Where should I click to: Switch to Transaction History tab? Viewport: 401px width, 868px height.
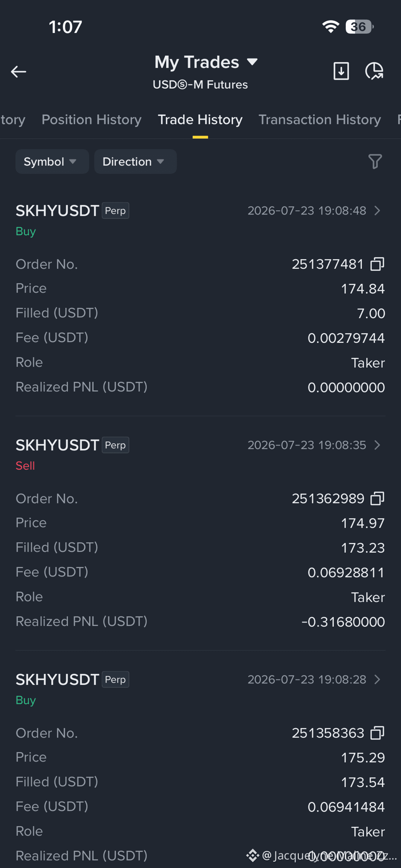pyautogui.click(x=320, y=120)
